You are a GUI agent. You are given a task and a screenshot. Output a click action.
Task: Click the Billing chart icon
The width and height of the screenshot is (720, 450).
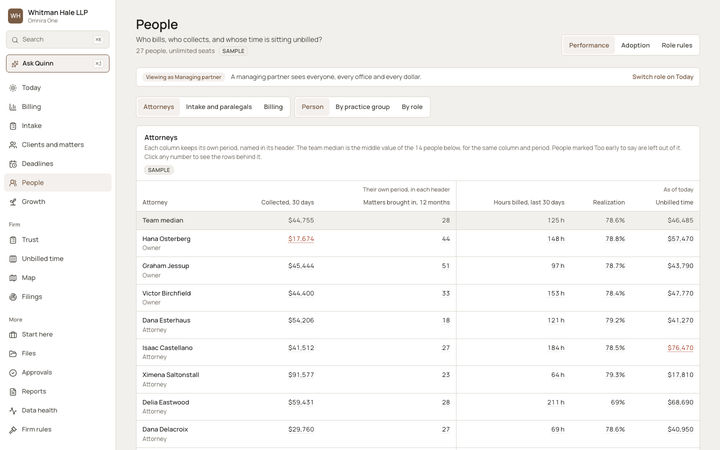tap(13, 107)
